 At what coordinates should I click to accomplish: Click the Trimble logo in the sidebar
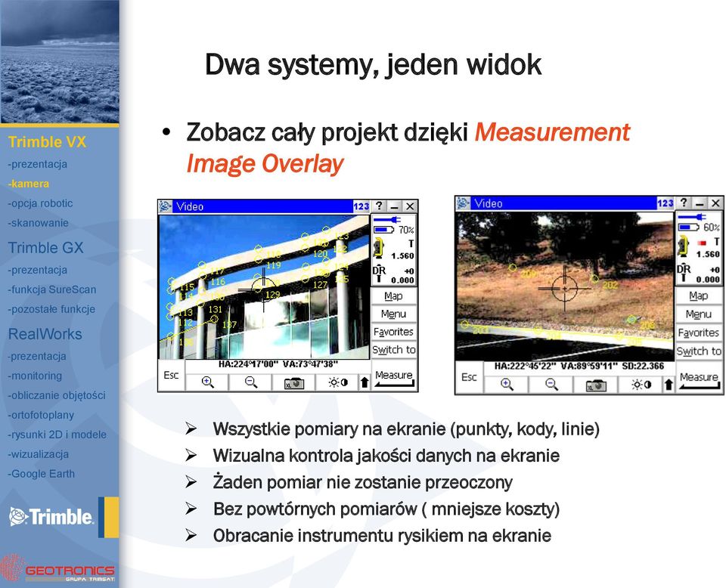click(x=51, y=517)
